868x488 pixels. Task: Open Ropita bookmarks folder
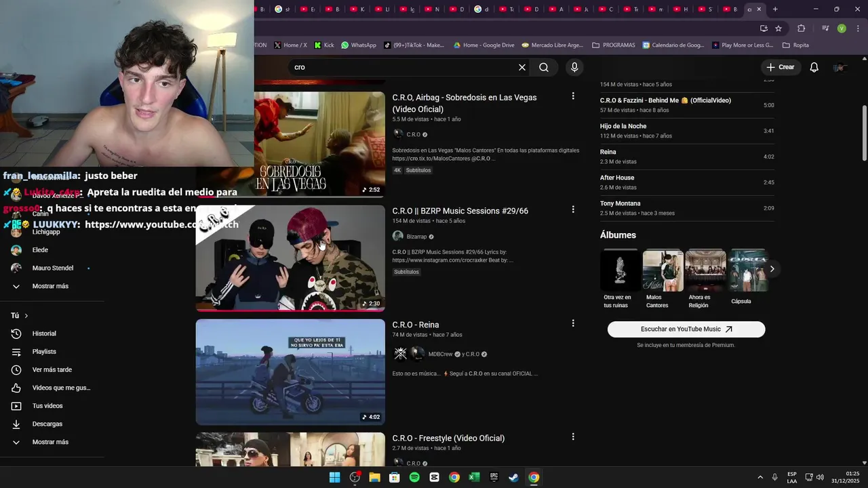tap(795, 45)
